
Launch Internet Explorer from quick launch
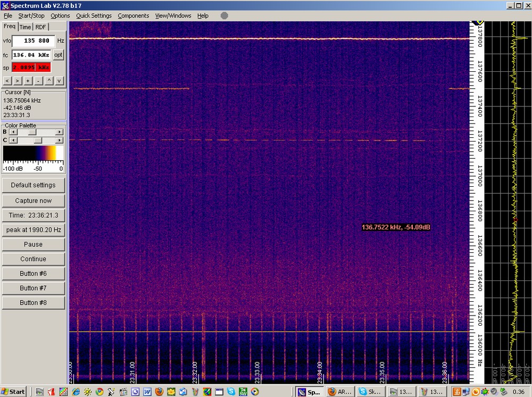pyautogui.click(x=76, y=392)
